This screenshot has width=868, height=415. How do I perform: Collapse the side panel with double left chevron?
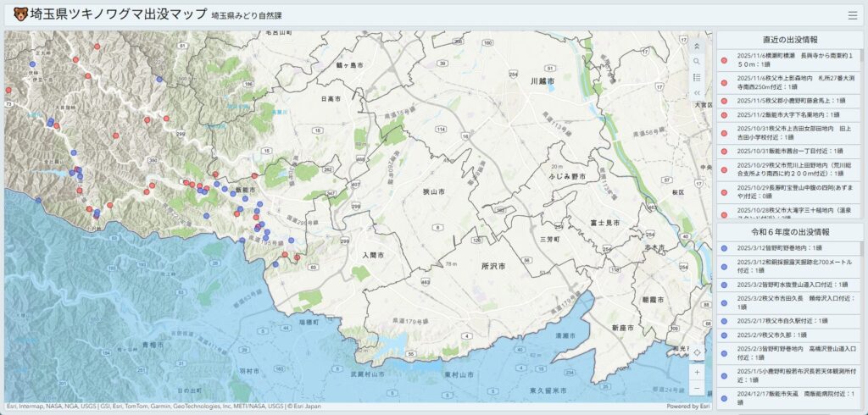tap(697, 92)
